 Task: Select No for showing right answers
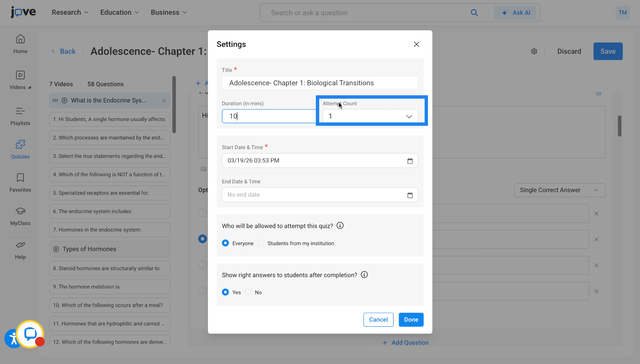pos(248,292)
